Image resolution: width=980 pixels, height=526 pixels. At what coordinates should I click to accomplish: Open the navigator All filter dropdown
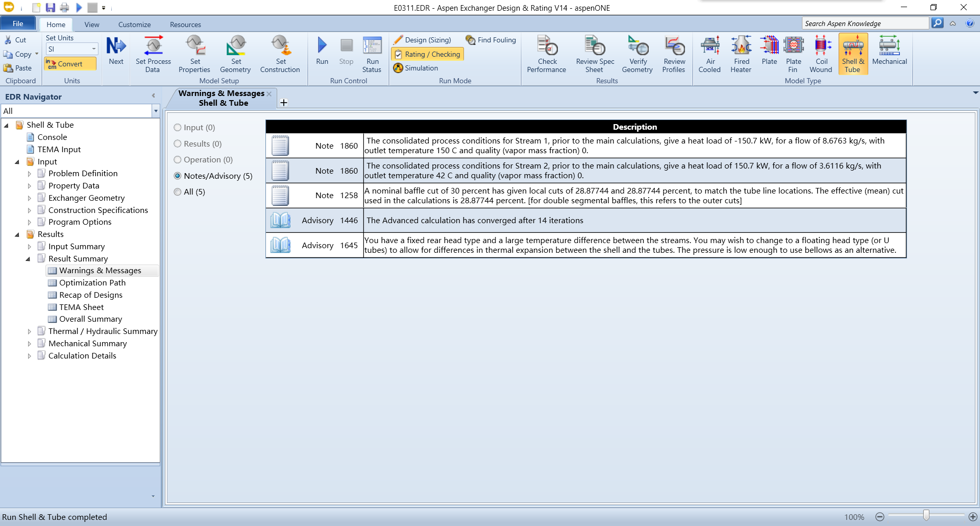(156, 111)
